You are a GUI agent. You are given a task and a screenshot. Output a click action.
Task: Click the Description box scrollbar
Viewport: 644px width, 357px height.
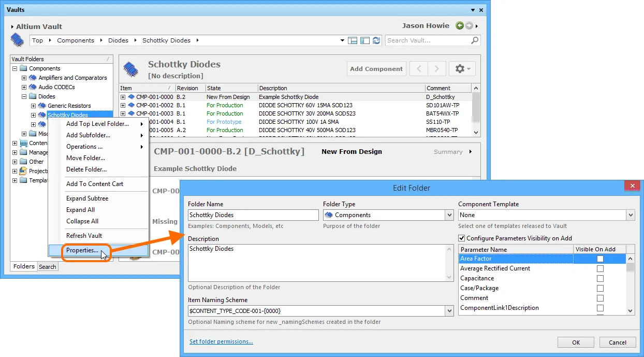[449, 263]
